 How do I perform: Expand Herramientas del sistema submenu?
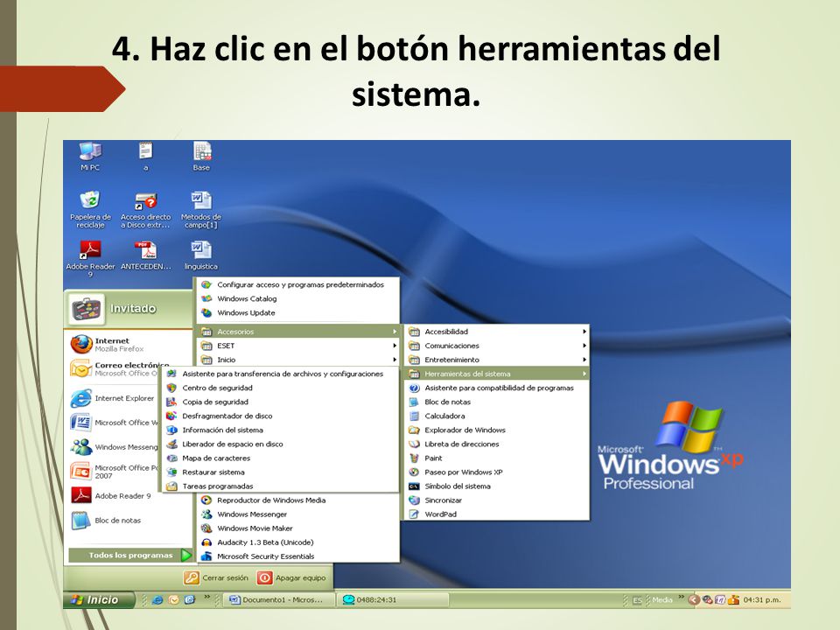[495, 374]
